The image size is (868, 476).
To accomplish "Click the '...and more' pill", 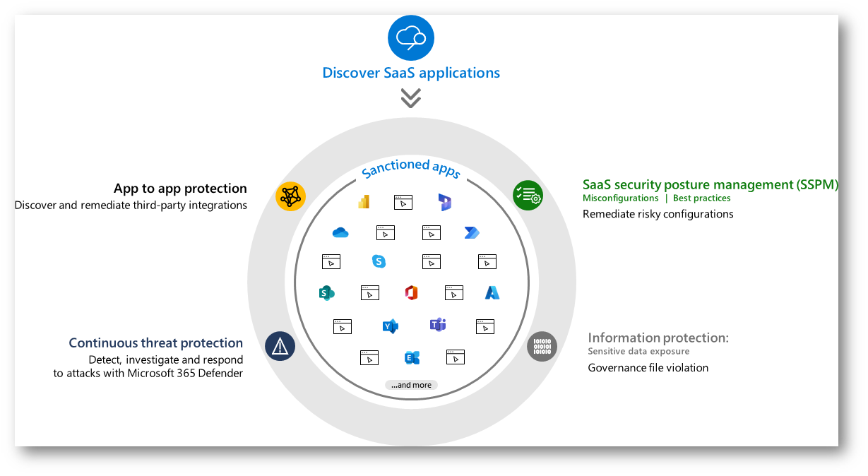I will click(x=411, y=385).
